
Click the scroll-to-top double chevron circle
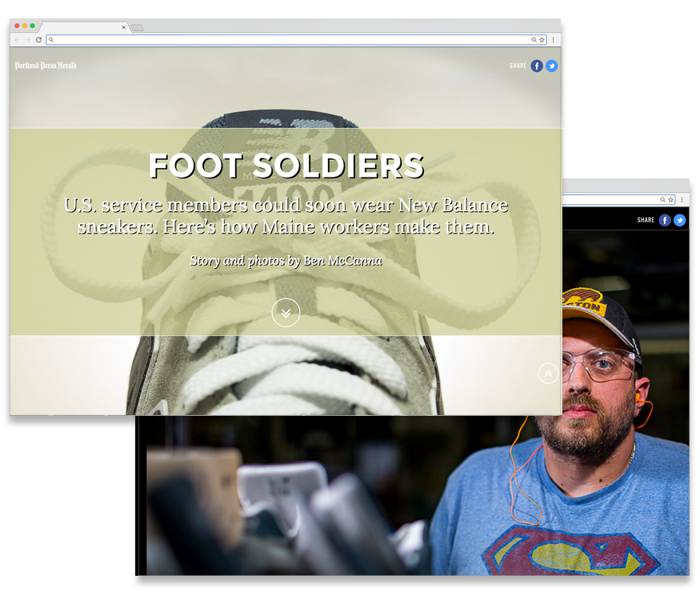[x=548, y=373]
